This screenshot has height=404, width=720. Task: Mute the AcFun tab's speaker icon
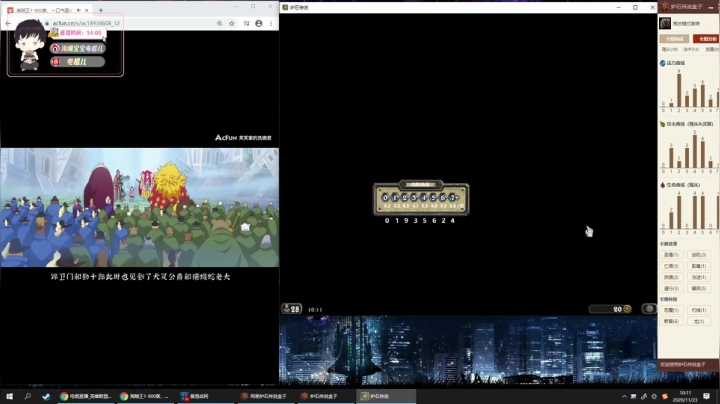coord(79,10)
